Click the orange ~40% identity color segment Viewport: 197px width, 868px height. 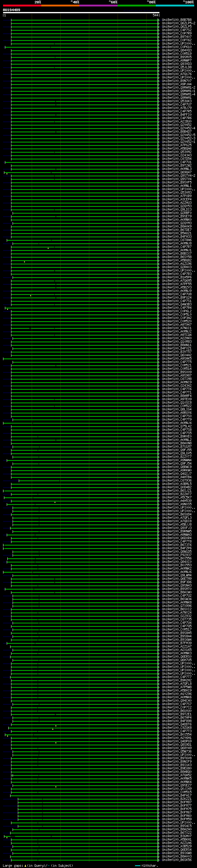click(60, 6)
